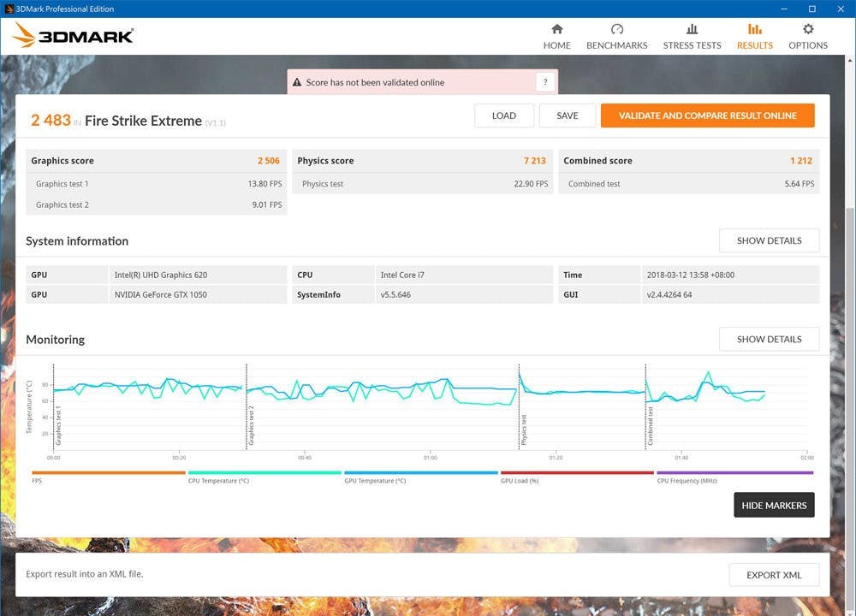The width and height of the screenshot is (856, 616).
Task: Click the GUI version v2.4.4264 64
Action: 669,294
